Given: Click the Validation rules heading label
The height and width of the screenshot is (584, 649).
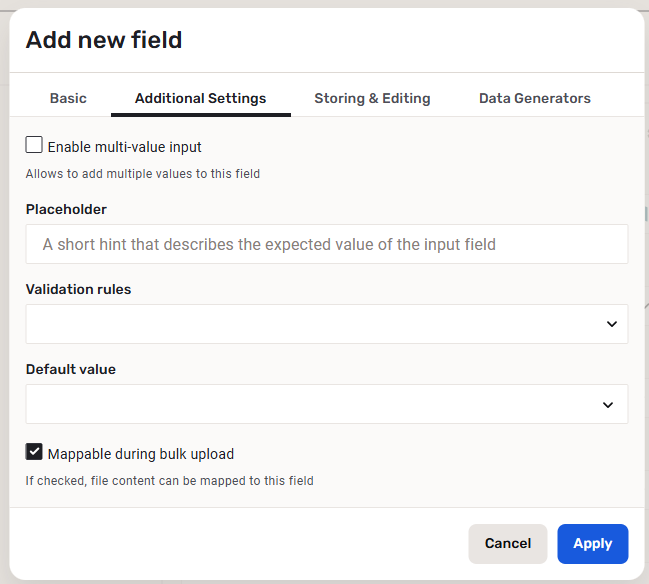Looking at the screenshot, I should point(78,289).
